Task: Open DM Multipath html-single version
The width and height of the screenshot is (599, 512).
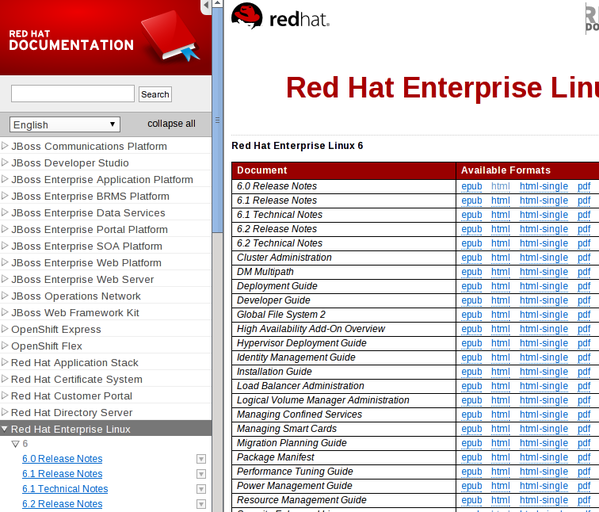Action: tap(544, 272)
